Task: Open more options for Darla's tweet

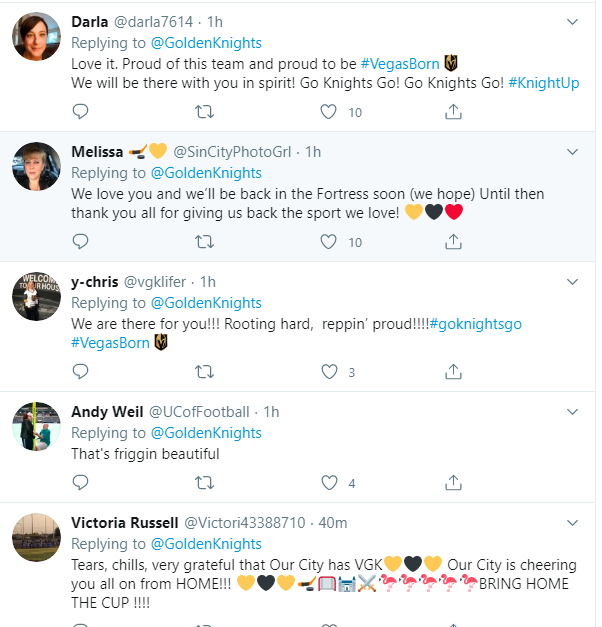Action: point(573,21)
